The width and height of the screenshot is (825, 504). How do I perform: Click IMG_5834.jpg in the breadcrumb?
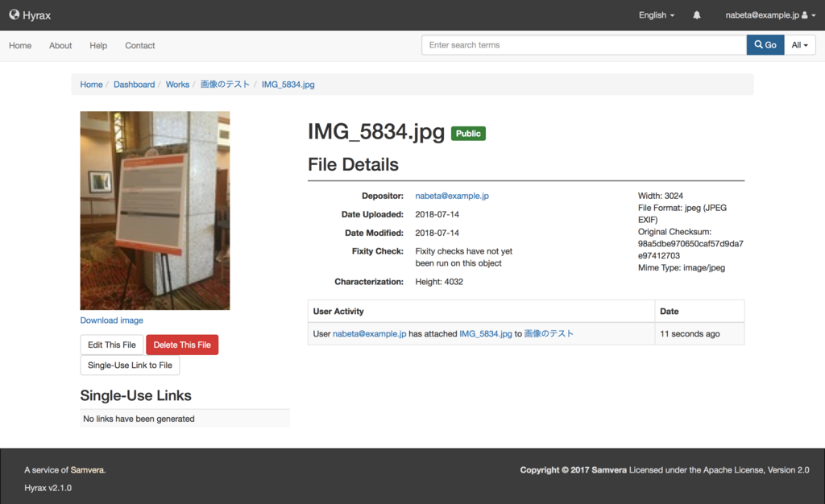click(288, 85)
